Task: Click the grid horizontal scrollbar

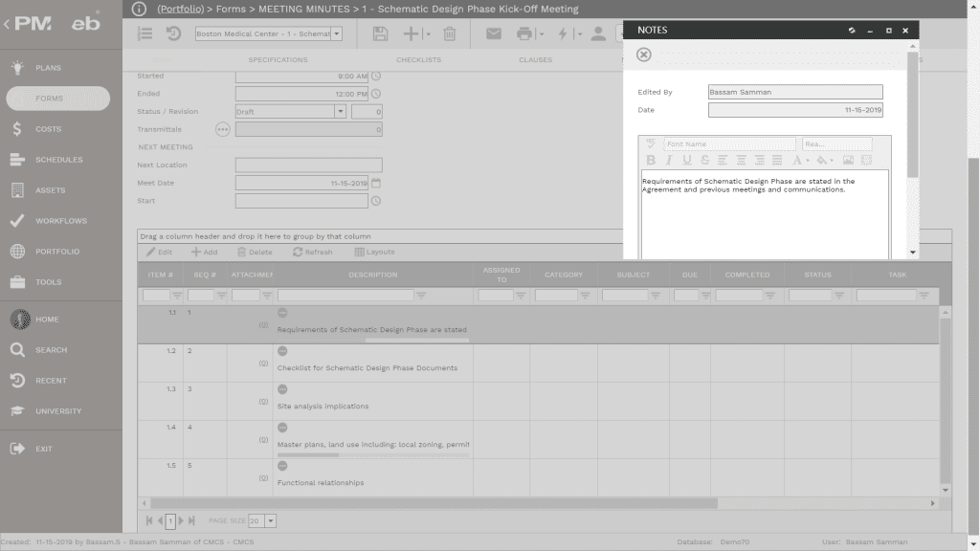Action: tap(434, 503)
